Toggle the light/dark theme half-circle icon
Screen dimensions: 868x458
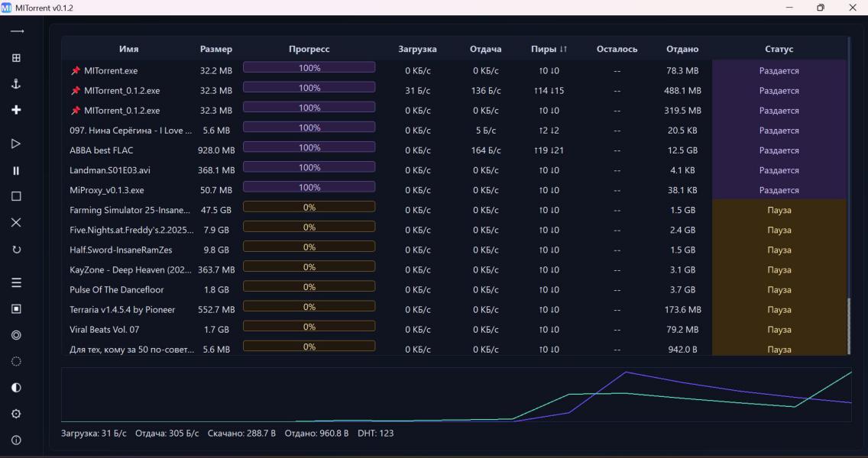tap(16, 388)
